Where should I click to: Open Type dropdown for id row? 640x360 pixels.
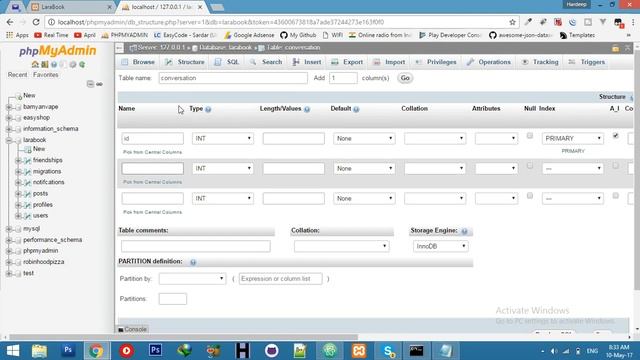(223, 138)
